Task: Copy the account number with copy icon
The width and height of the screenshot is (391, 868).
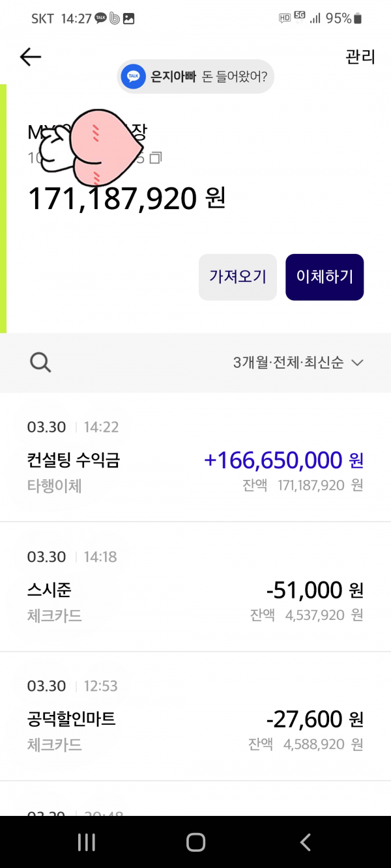Action: pos(156,158)
